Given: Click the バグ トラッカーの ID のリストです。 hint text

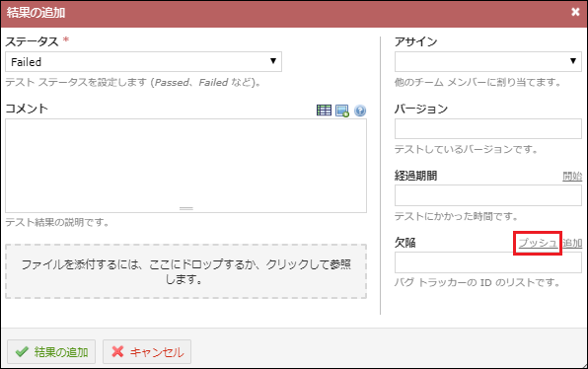Looking at the screenshot, I should pos(477,282).
